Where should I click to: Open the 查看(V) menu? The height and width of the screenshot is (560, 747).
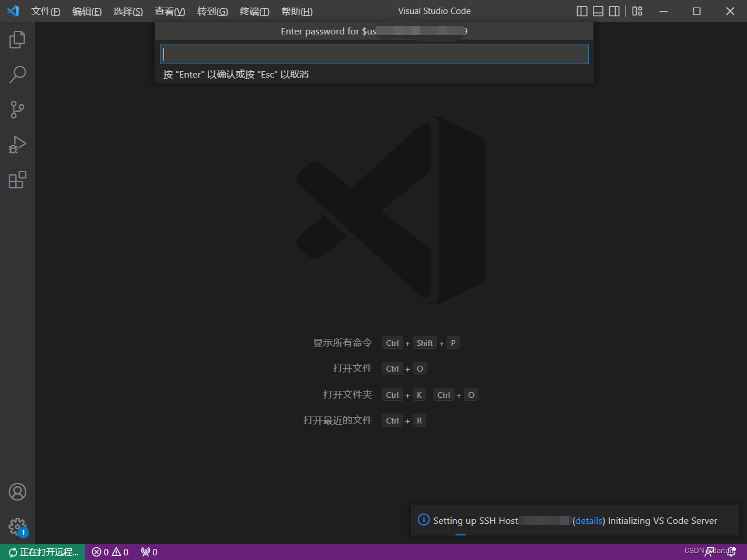170,11
